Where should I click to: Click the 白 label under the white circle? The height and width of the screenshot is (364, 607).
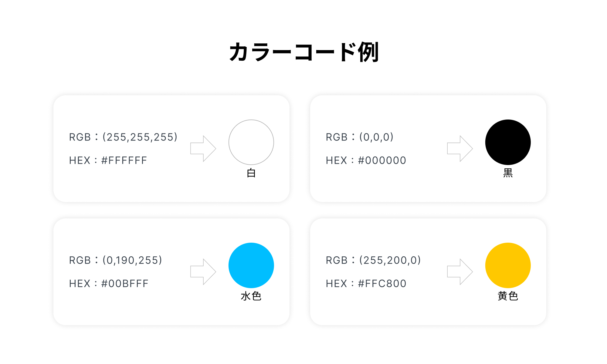[251, 173]
